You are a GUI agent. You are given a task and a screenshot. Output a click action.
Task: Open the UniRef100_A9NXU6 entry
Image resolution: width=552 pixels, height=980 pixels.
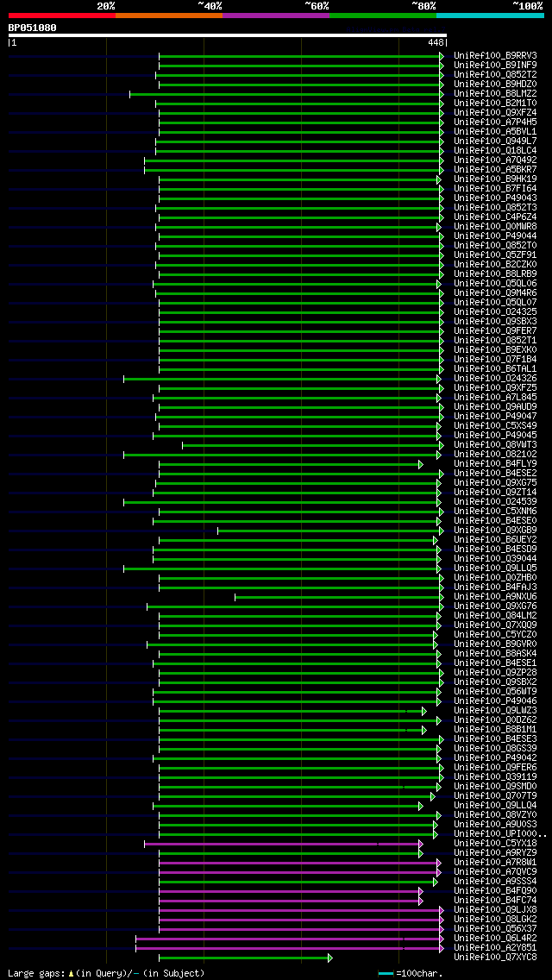tap(495, 596)
